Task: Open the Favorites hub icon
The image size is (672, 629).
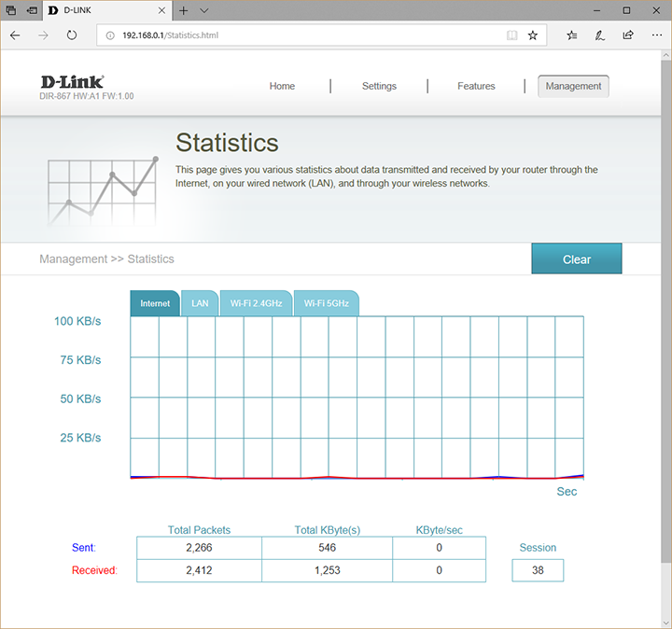Action: (572, 35)
